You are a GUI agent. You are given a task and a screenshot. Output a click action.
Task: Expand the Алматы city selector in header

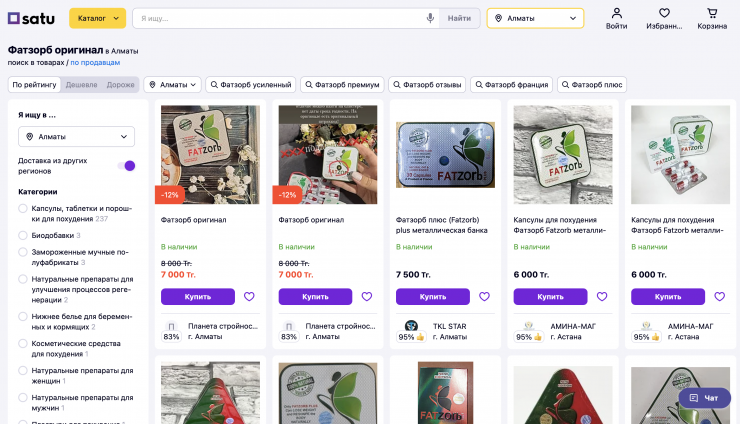pos(535,18)
